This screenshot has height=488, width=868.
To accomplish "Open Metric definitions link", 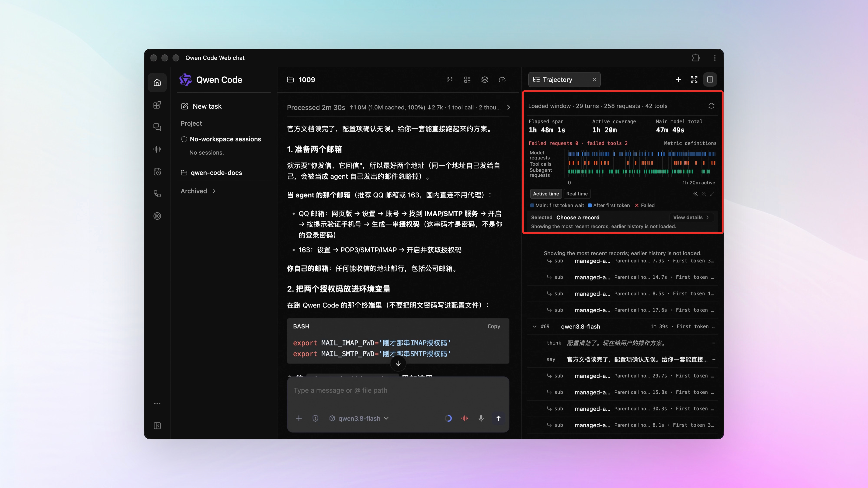I will coord(690,143).
